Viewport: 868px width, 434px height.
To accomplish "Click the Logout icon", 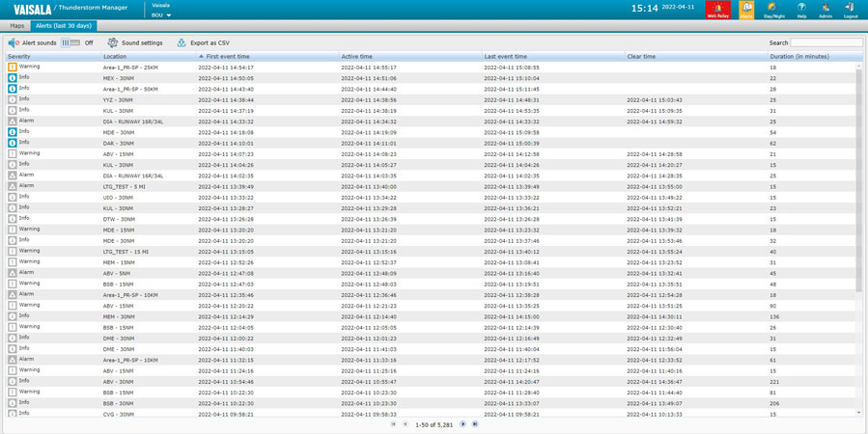I will pyautogui.click(x=850, y=10).
